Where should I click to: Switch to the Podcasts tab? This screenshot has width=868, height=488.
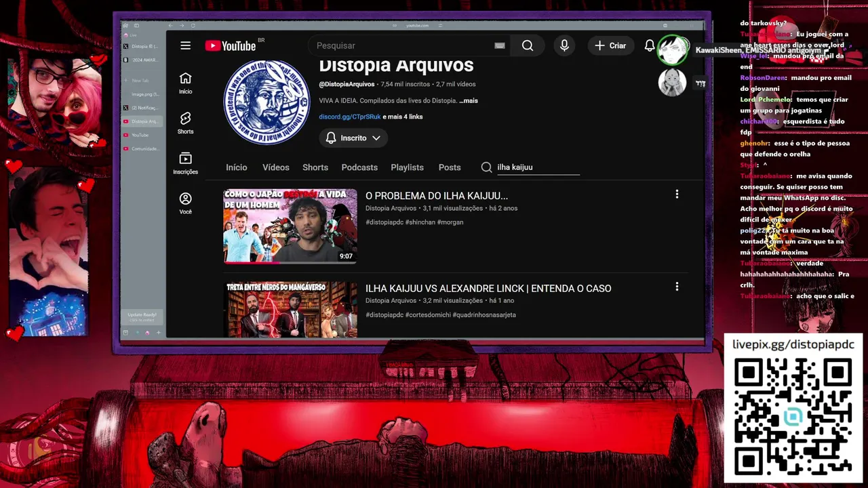point(359,167)
